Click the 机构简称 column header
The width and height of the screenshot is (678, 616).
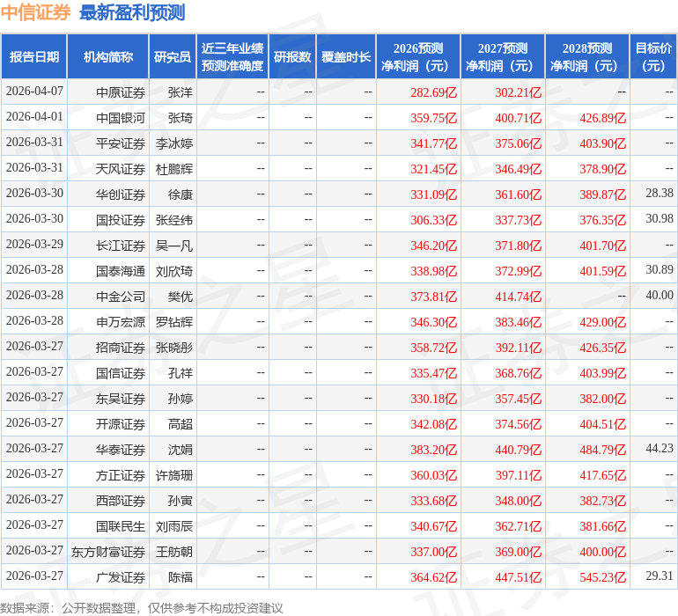pyautogui.click(x=108, y=57)
